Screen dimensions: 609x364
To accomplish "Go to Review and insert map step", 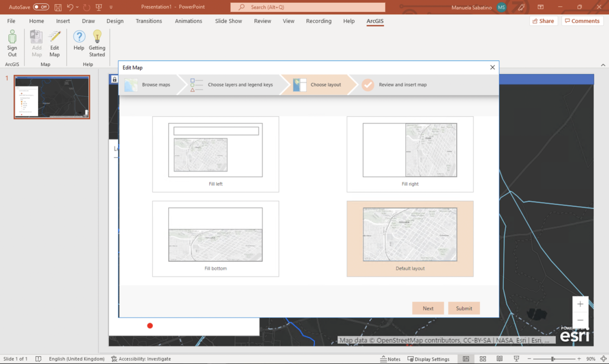I will 394,85.
